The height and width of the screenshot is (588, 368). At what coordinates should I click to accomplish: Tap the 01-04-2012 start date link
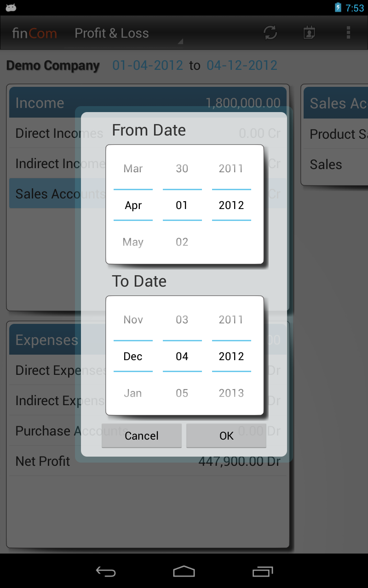coord(148,65)
